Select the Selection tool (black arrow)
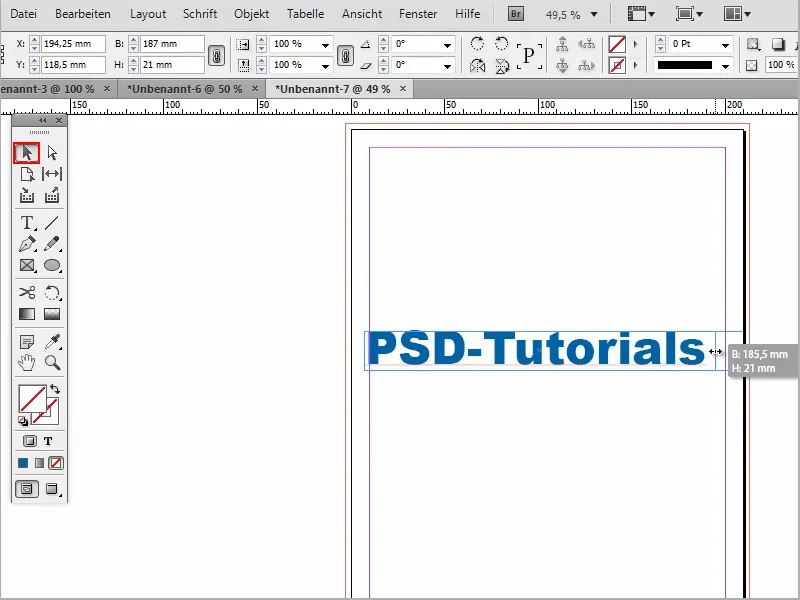The width and height of the screenshot is (800, 600). click(x=27, y=153)
